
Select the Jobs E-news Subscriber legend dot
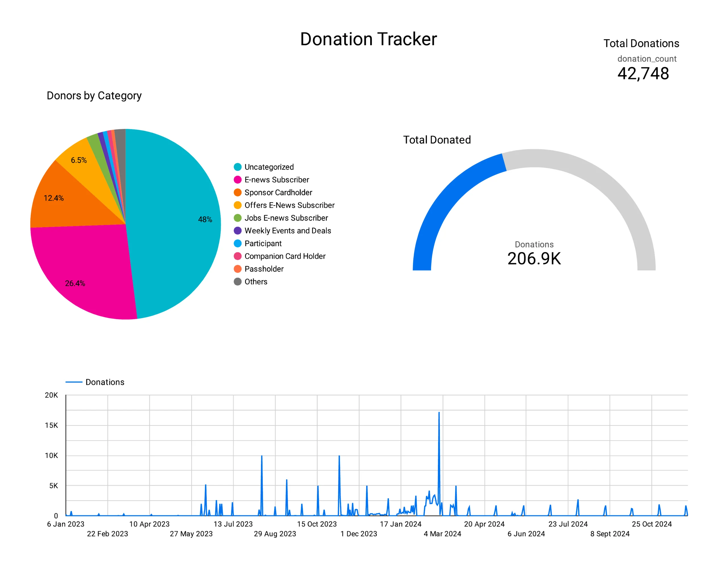[x=238, y=218]
